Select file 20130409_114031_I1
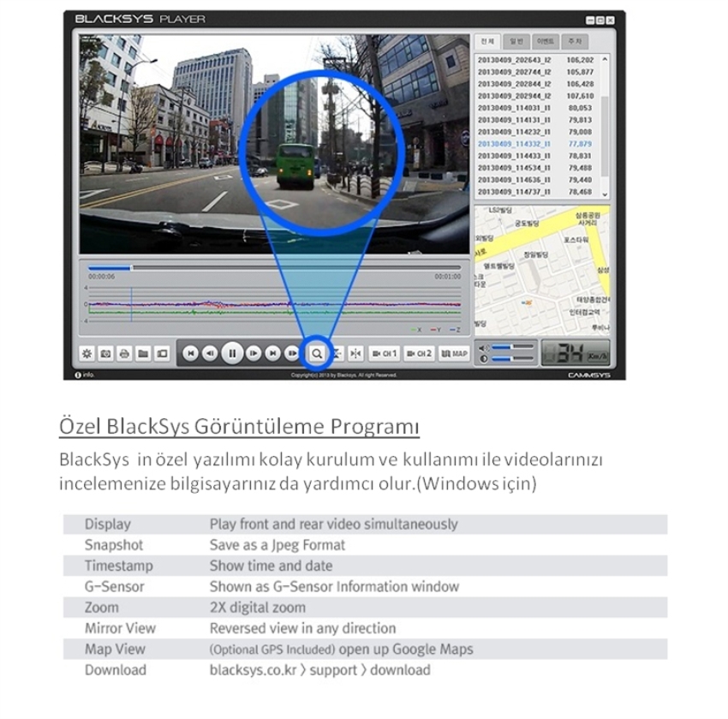 (x=537, y=108)
